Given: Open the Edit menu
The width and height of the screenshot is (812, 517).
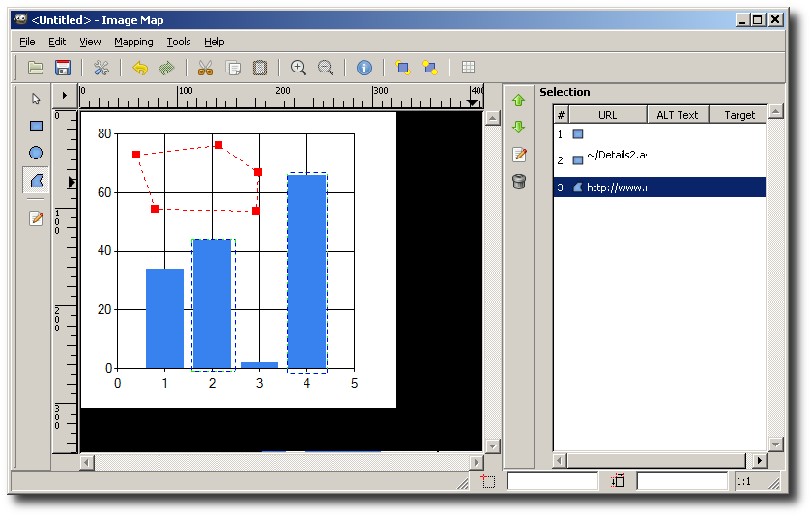Looking at the screenshot, I should coord(57,42).
